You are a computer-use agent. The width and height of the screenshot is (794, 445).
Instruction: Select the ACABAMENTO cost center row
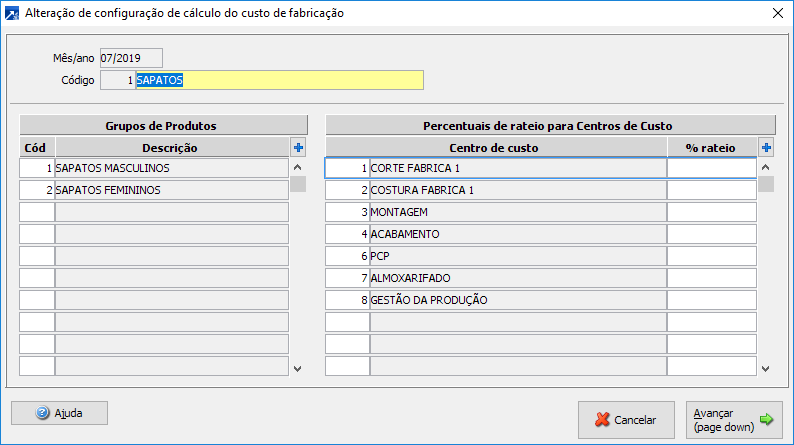517,234
